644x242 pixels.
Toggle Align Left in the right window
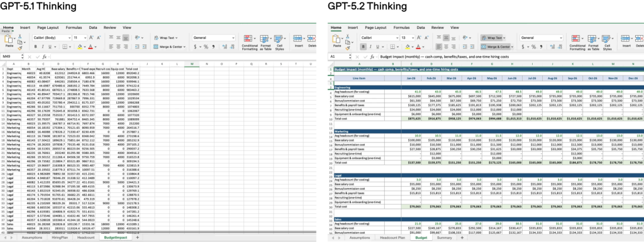(x=438, y=47)
